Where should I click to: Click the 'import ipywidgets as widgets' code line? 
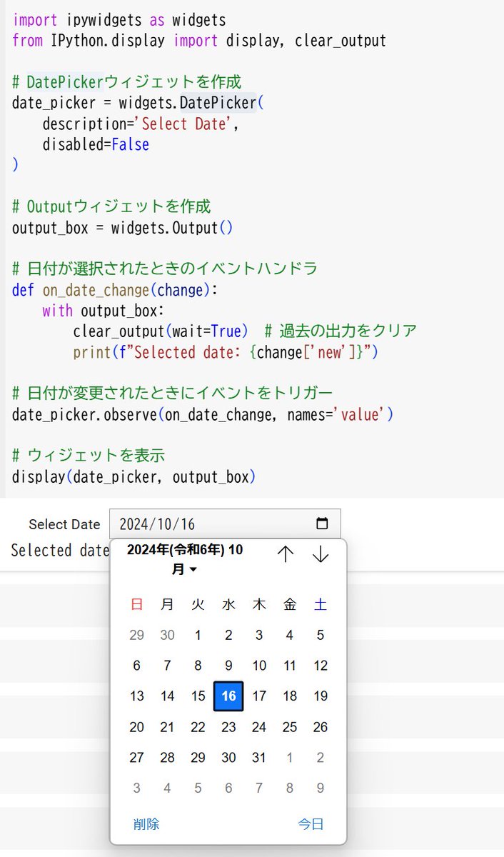(119, 19)
